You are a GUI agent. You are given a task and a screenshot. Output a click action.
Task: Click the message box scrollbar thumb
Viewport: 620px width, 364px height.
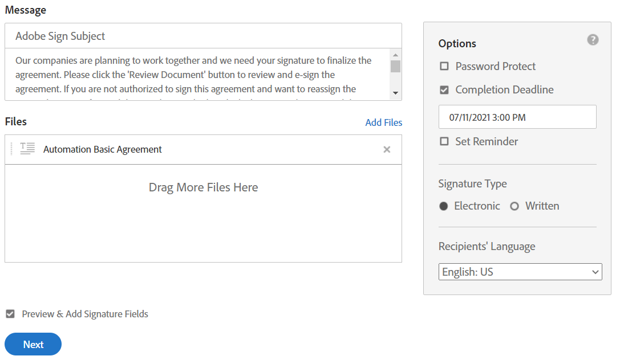(395, 66)
